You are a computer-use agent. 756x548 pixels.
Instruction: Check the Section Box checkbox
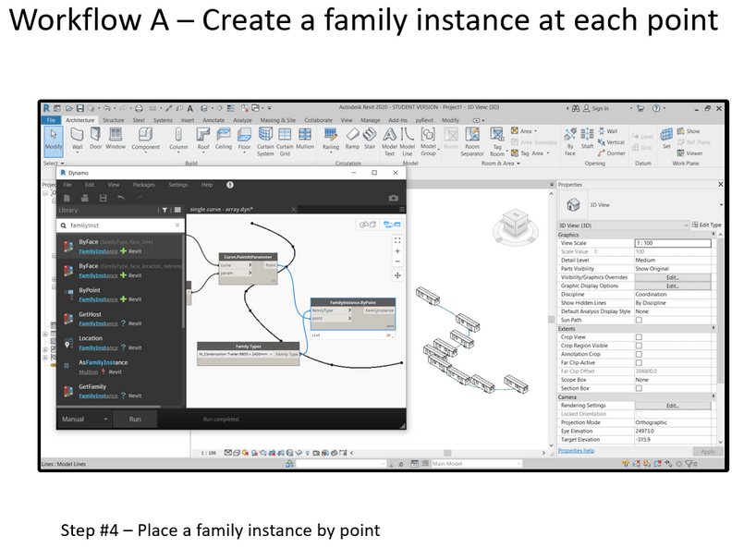tap(639, 388)
